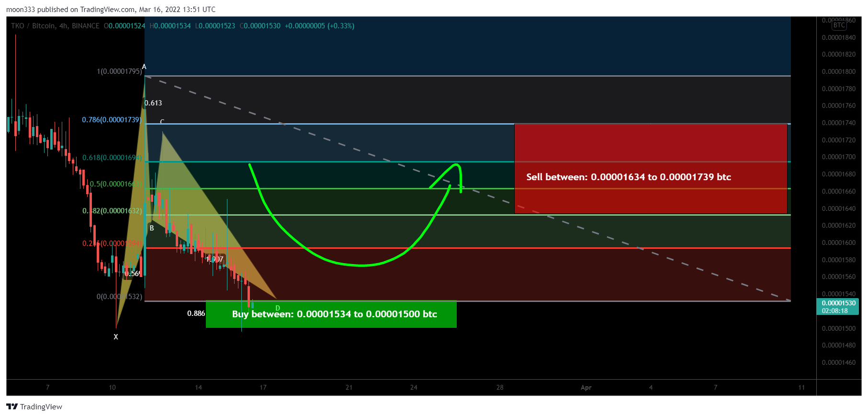Click the price axis label 0.00001500
Image resolution: width=868 pixels, height=417 pixels.
[838, 328]
